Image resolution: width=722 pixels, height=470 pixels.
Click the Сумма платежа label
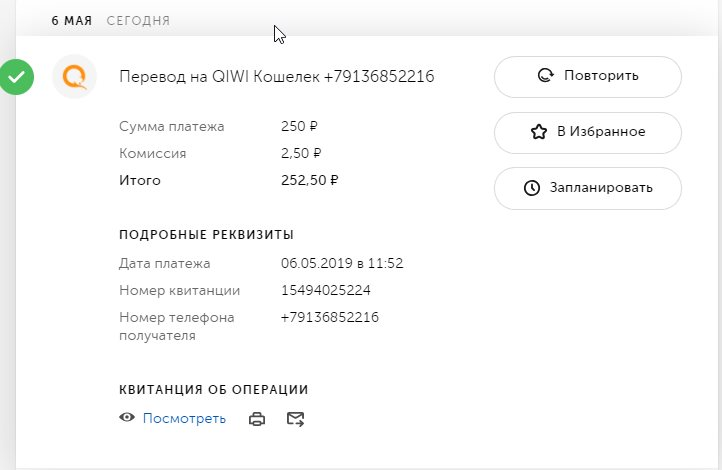click(x=172, y=126)
